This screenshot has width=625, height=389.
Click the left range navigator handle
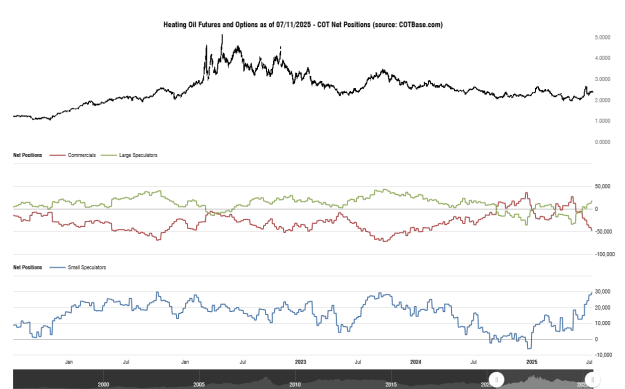pyautogui.click(x=497, y=379)
